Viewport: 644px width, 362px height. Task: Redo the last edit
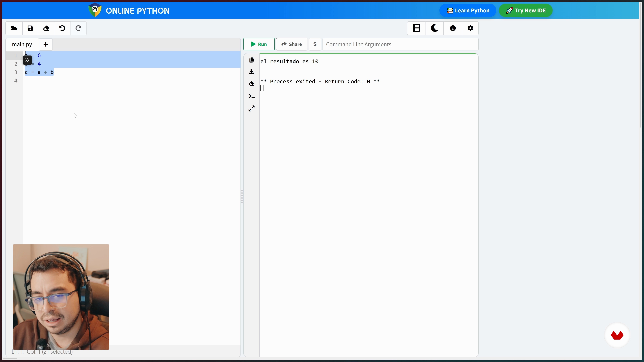point(78,28)
